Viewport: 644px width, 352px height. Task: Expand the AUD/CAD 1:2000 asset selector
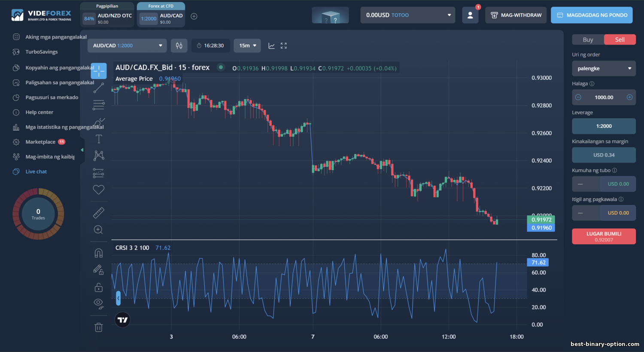127,46
